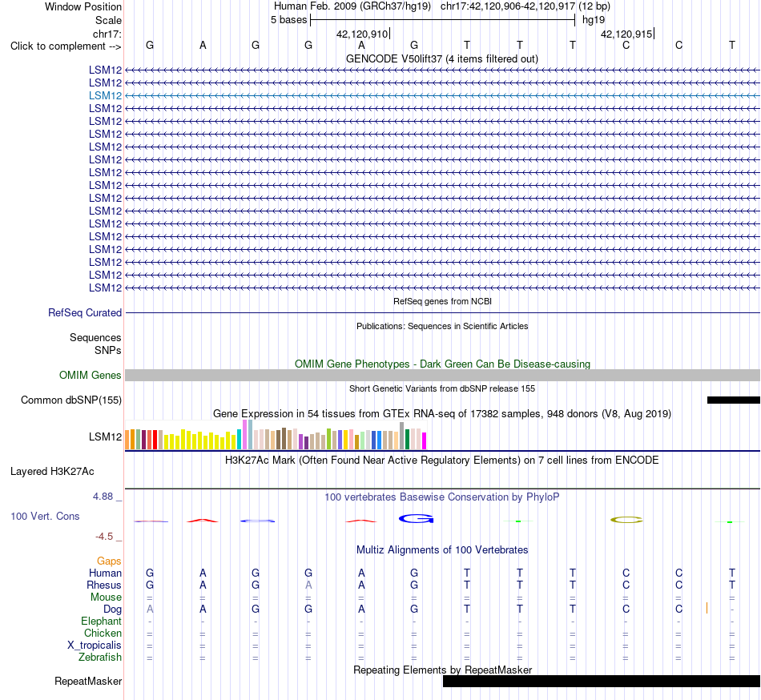Click the chr17:42,120,906-42,120,917 (12 bp) position text
This screenshot has height=700, width=761.
pos(525,6)
